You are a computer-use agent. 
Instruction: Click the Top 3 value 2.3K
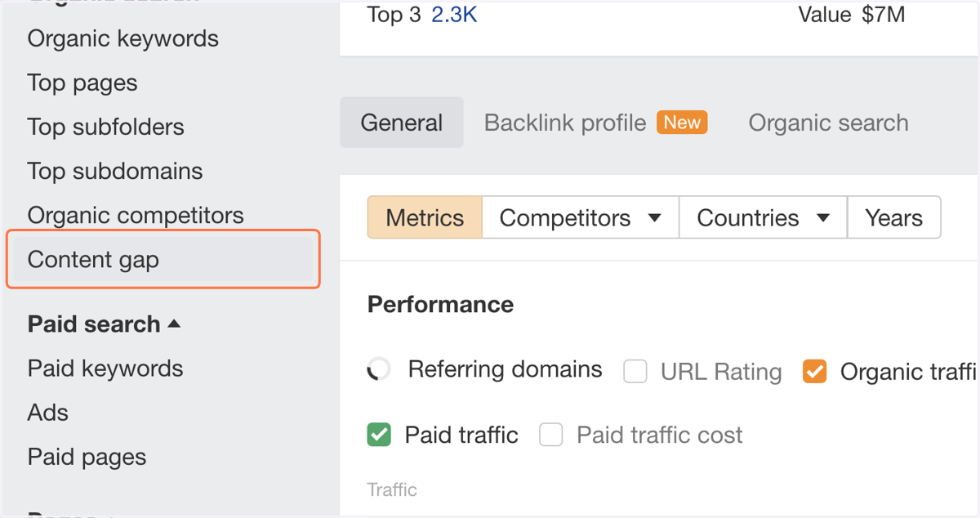point(454,15)
